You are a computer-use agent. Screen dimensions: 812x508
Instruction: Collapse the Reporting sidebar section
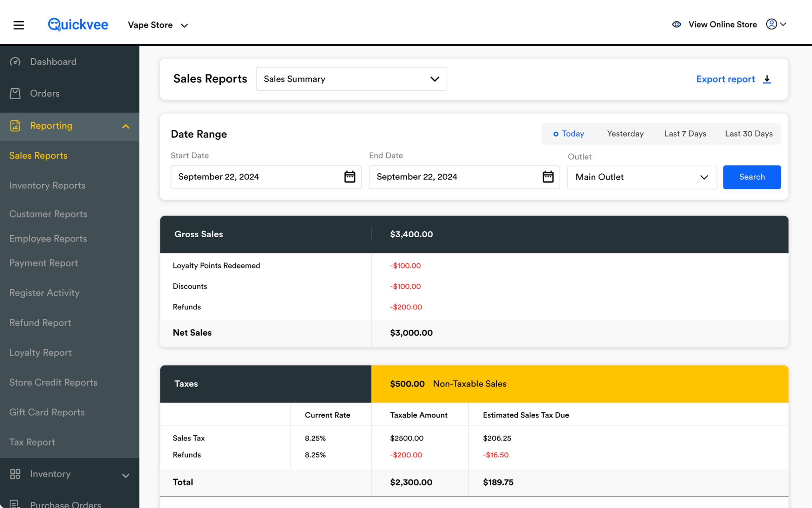tap(126, 126)
